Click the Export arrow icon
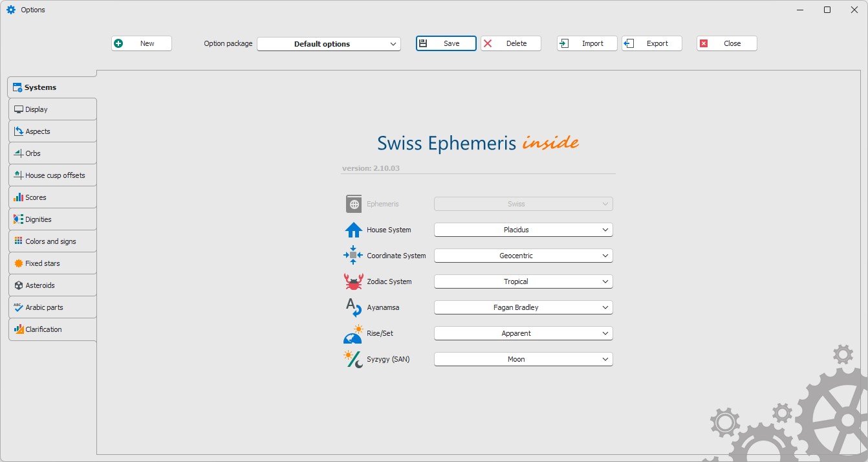This screenshot has height=462, width=868. coord(629,43)
